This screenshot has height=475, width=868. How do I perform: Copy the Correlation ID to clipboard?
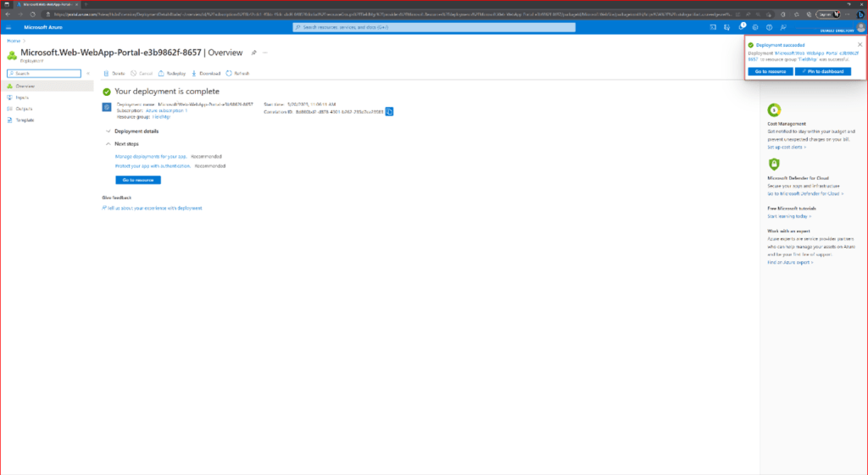389,112
